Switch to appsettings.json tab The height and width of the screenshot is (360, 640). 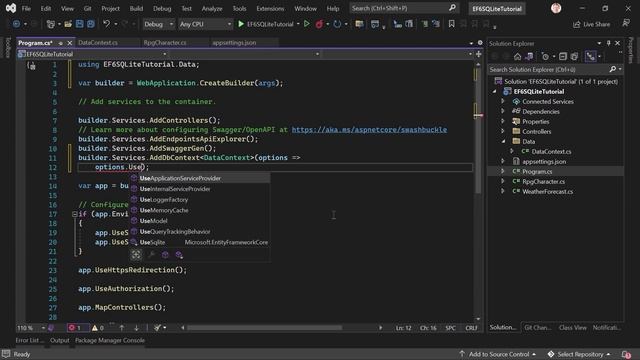pos(234,42)
